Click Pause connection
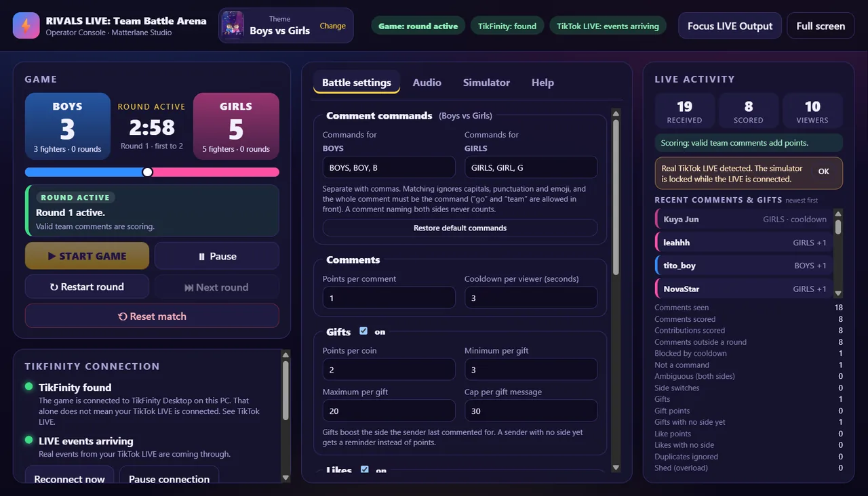 tap(169, 474)
